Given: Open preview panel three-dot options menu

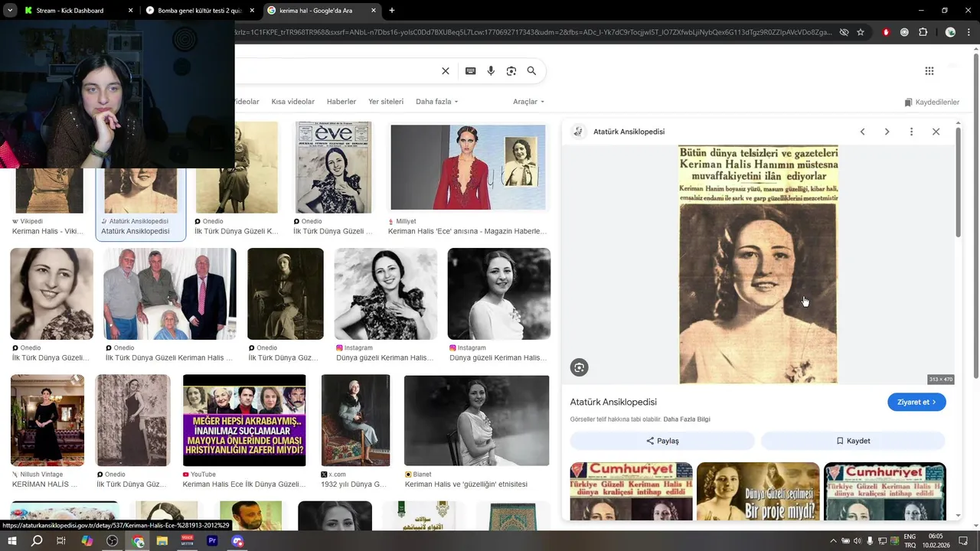Looking at the screenshot, I should 911,132.
